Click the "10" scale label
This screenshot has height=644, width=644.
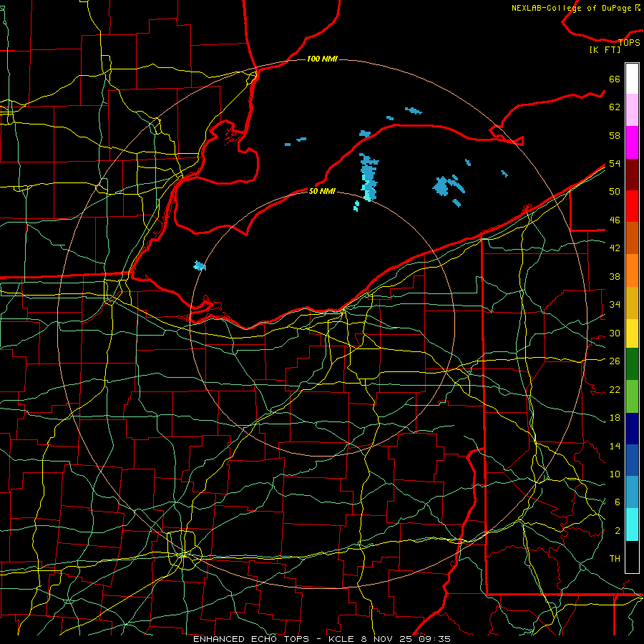click(x=615, y=474)
